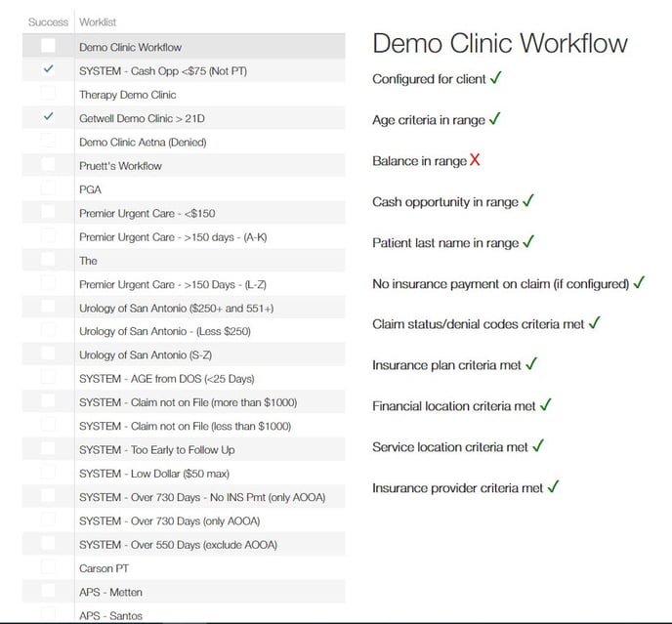Click green checkmark beside Age criteria in range
The image size is (672, 624).
tap(494, 119)
